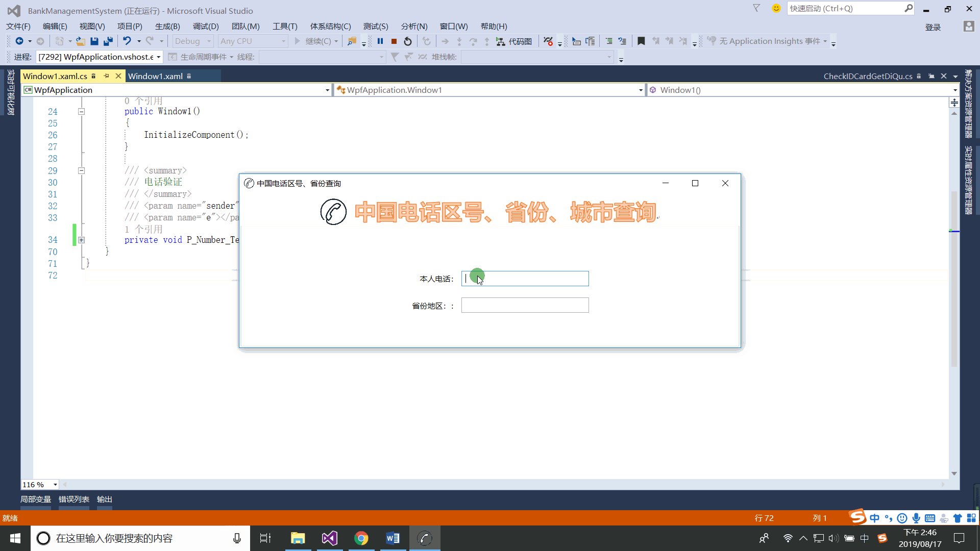Switch to the Window1.xaml tab

pos(155,76)
